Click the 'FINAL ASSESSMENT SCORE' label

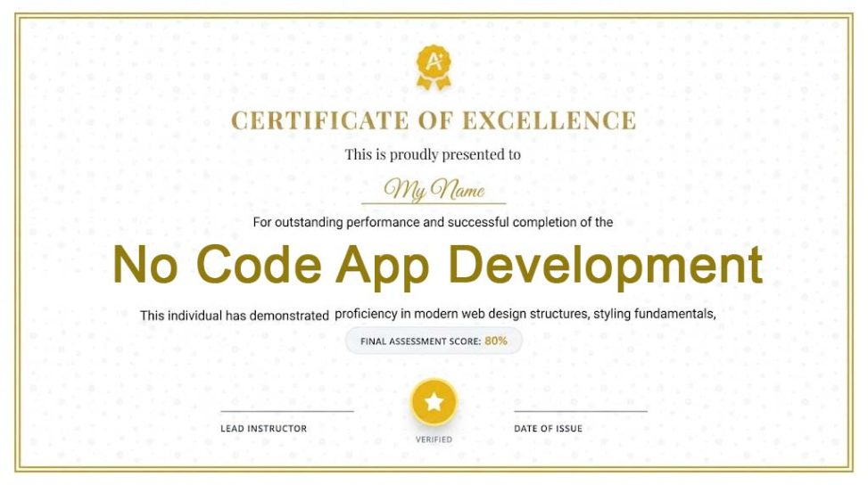pyautogui.click(x=421, y=341)
